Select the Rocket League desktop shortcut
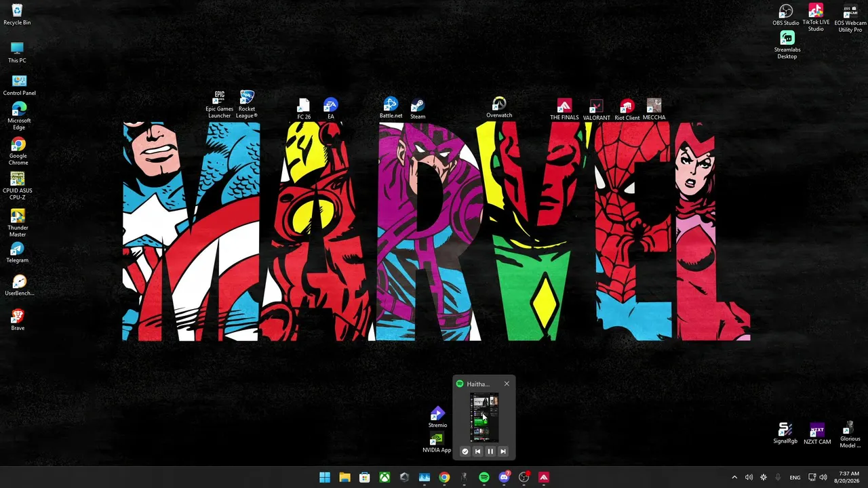The height and width of the screenshot is (488, 868). coord(247,104)
